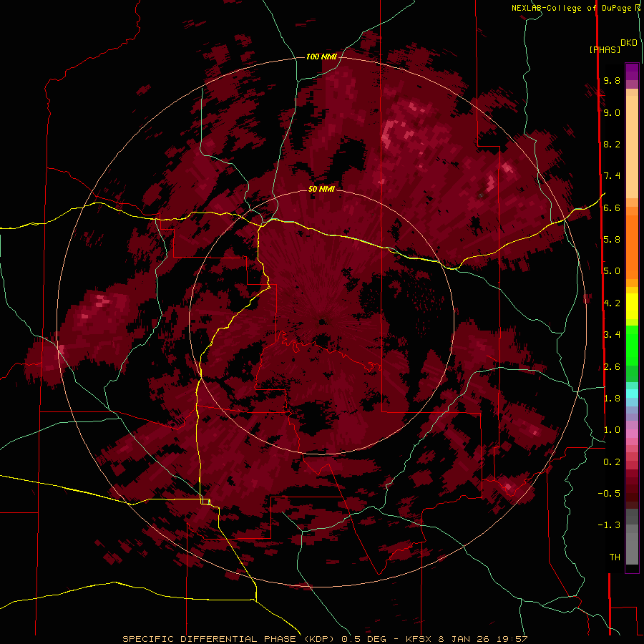Click the 3.4 value on the color scale
Viewport: 644px width, 644px height.
[612, 335]
